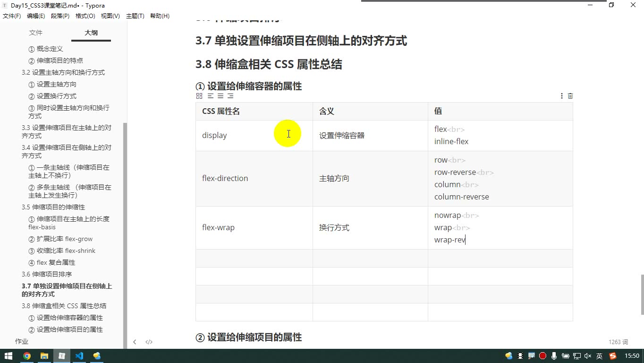Open Visual Studio Code from taskbar
The image size is (644, 363).
point(79,356)
